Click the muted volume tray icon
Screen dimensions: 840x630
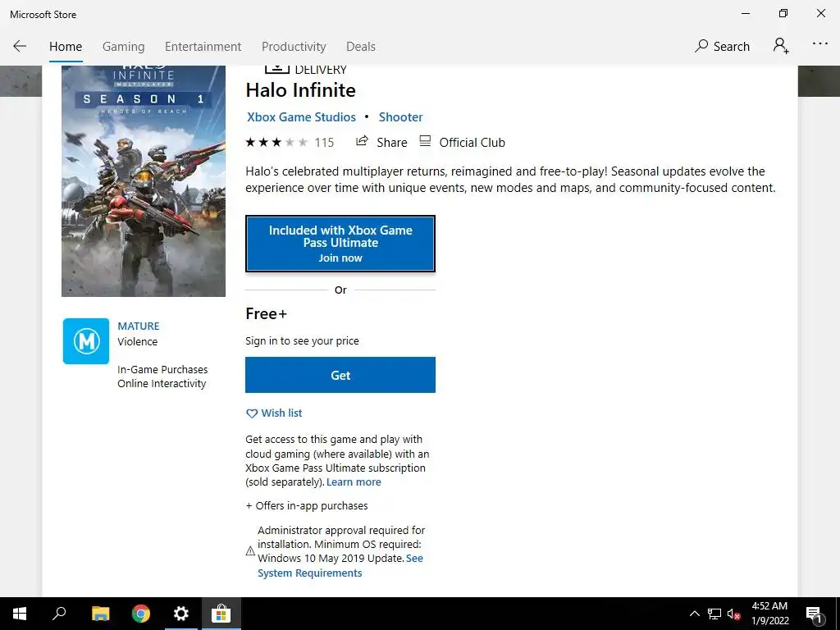[x=734, y=614]
